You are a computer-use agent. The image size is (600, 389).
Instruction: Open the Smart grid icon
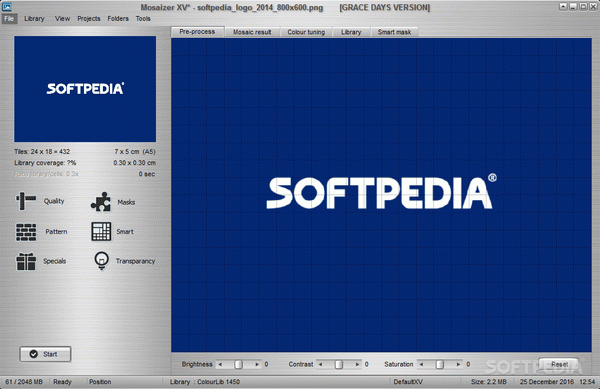coord(101,231)
